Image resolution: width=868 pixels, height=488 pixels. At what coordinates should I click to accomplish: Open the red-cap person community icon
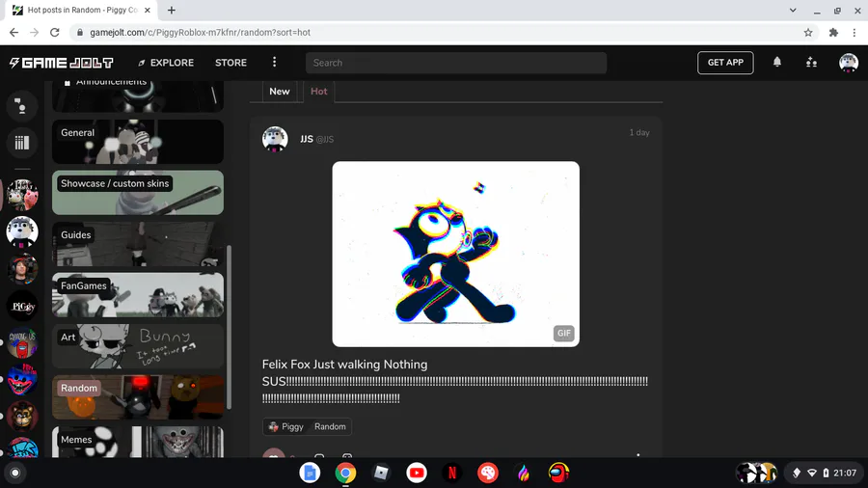tap(22, 269)
